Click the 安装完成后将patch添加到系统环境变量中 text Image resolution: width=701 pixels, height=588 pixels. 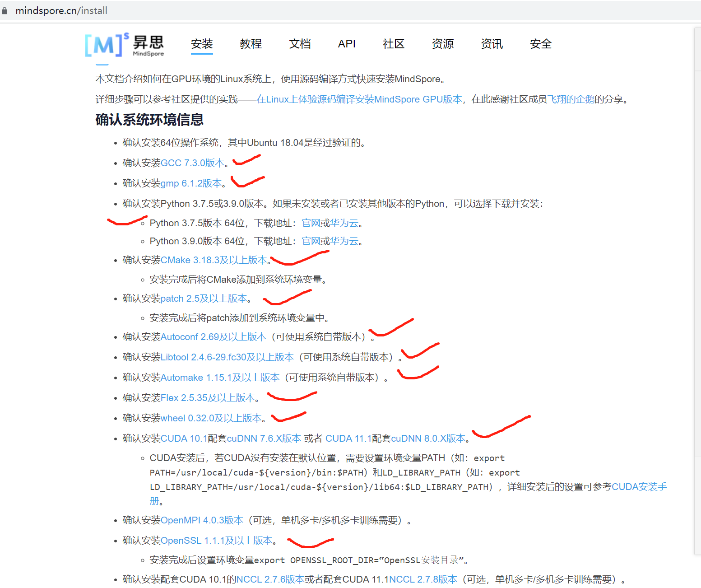pyautogui.click(x=240, y=318)
